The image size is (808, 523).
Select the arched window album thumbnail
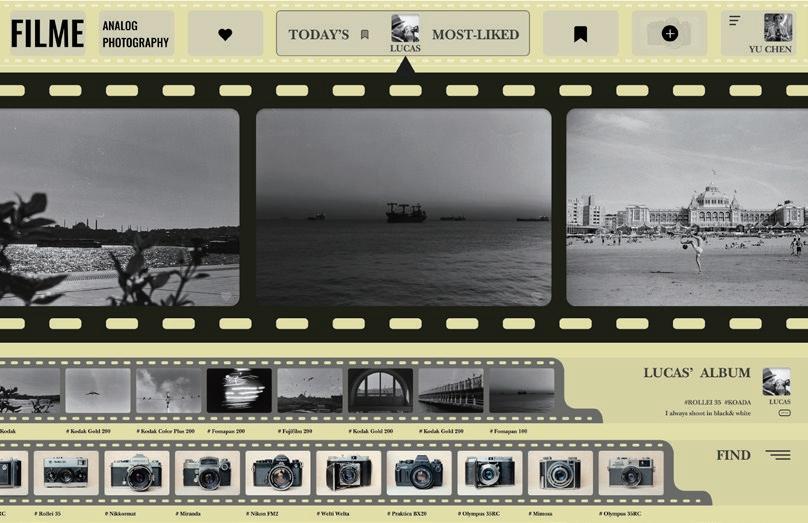pyautogui.click(x=380, y=390)
